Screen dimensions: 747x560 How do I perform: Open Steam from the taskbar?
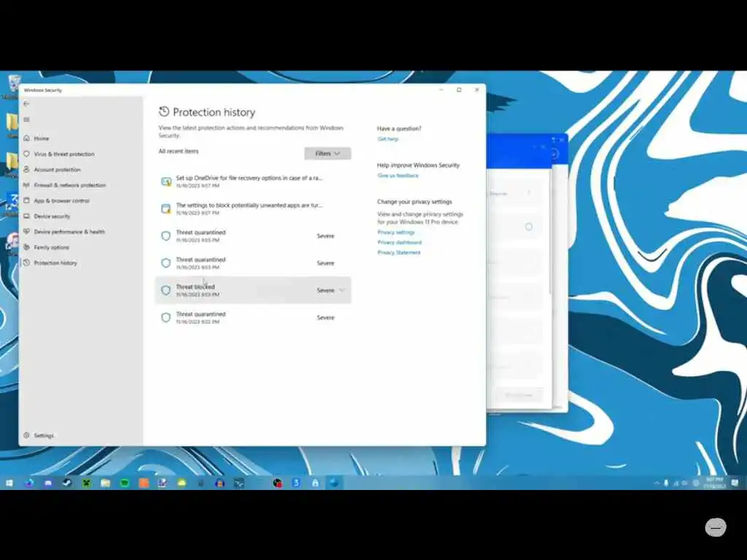[x=67, y=483]
